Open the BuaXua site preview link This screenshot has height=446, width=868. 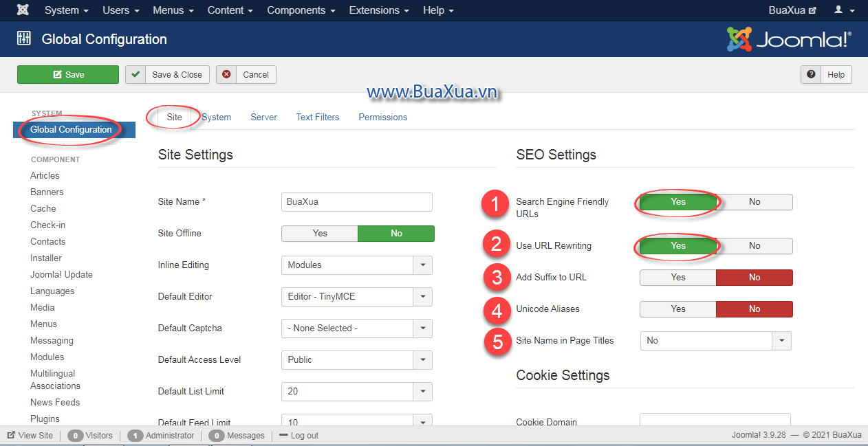click(x=792, y=10)
